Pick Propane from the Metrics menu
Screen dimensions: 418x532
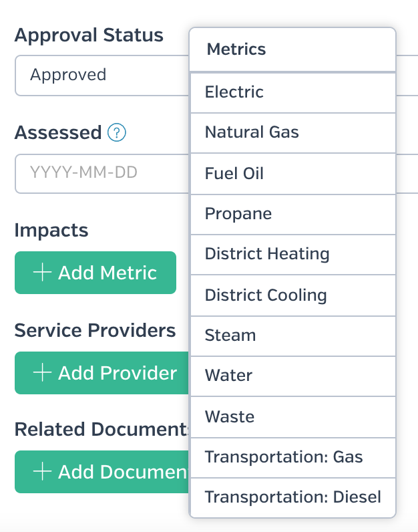click(x=293, y=215)
